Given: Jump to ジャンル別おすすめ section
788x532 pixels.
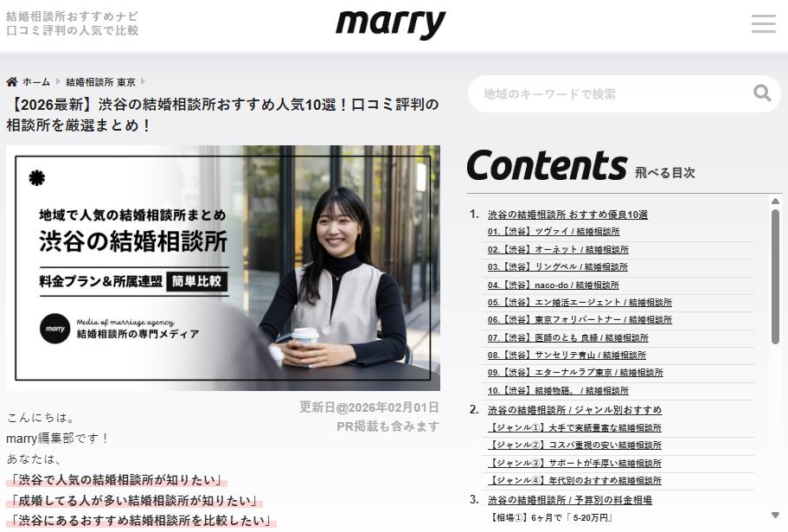Looking at the screenshot, I should click(574, 409).
